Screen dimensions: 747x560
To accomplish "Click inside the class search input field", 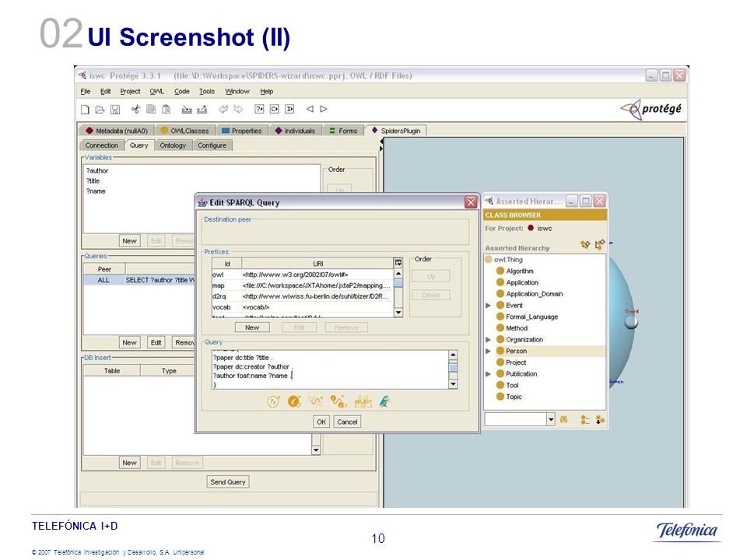I will (x=515, y=419).
